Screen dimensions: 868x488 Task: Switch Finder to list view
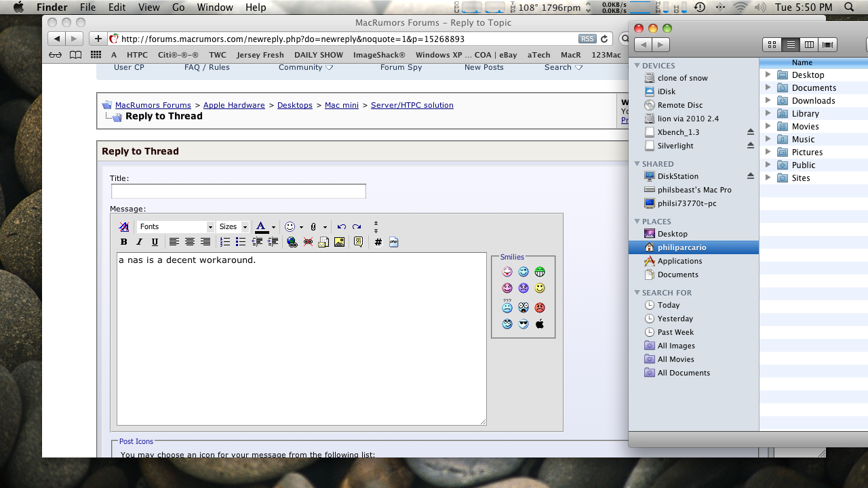[x=791, y=45]
